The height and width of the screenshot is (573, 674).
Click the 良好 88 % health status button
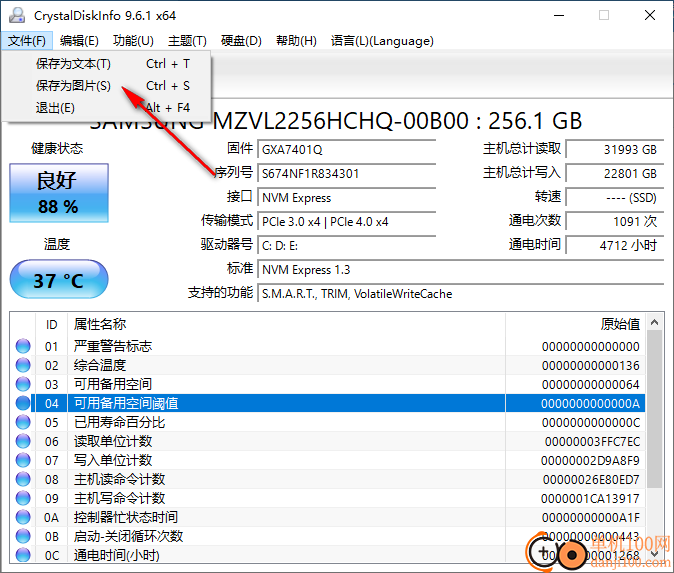click(x=59, y=193)
